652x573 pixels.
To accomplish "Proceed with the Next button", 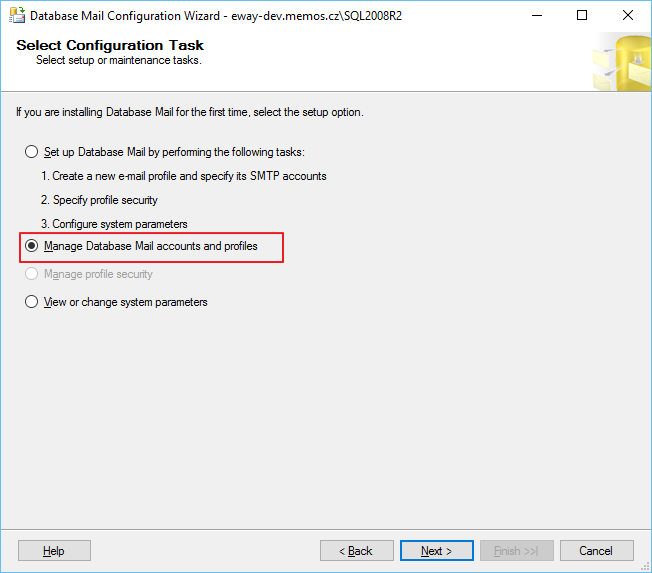I will [x=437, y=551].
